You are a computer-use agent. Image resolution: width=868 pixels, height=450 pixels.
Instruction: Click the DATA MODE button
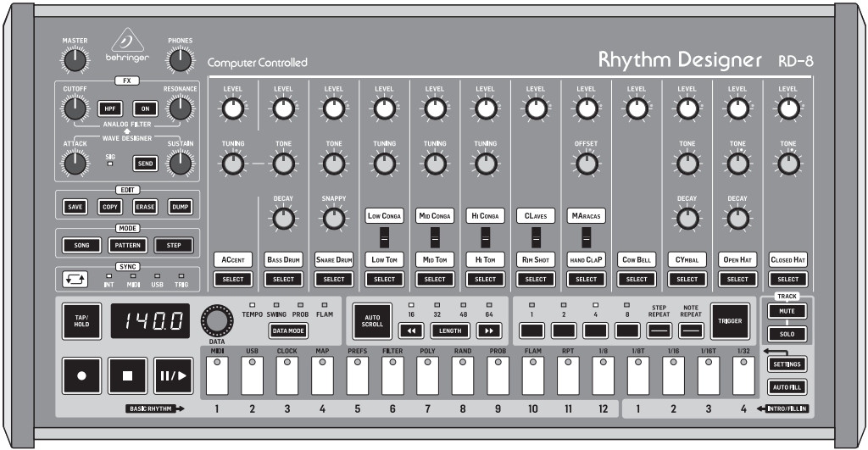(x=288, y=331)
